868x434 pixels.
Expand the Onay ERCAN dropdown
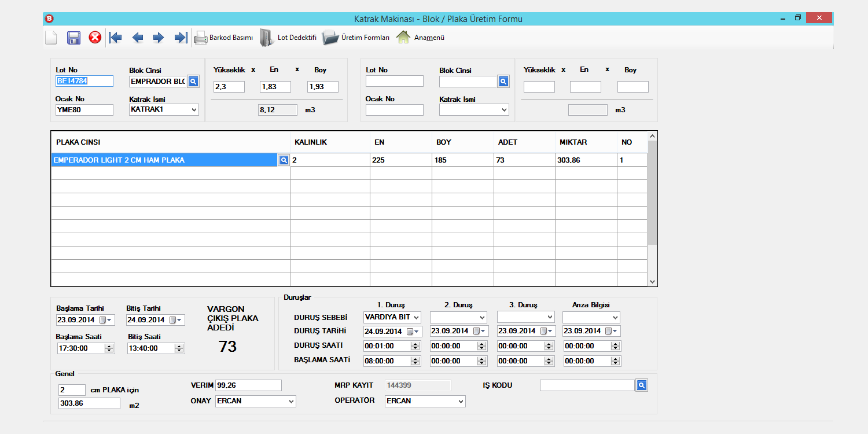pos(290,402)
